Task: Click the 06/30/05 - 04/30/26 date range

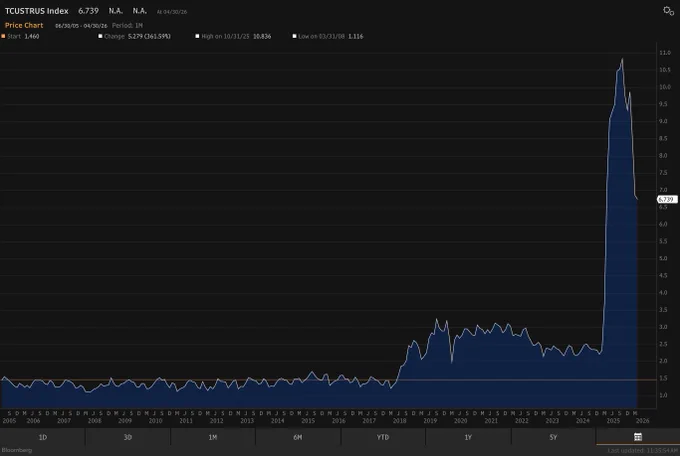Action: click(x=81, y=26)
